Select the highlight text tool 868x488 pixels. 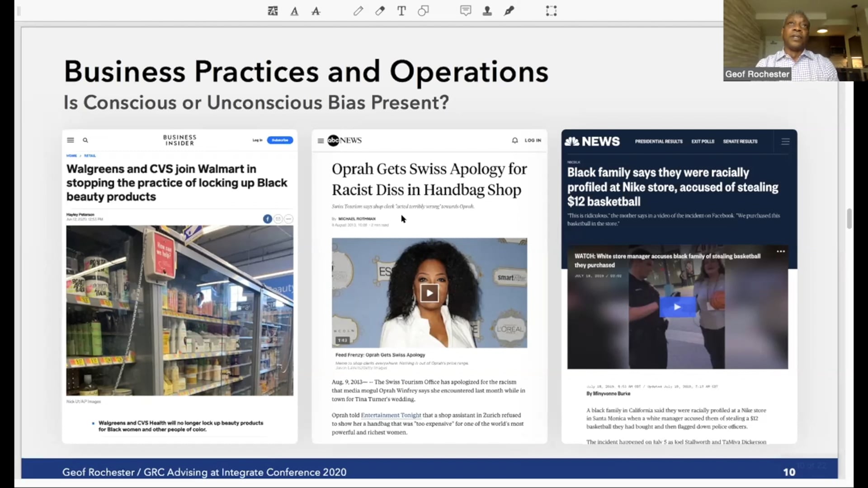point(273,11)
